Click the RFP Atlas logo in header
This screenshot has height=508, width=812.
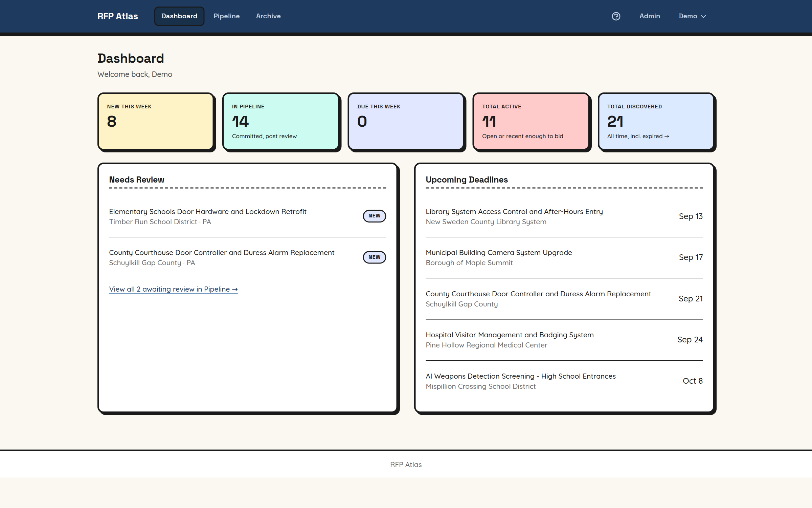118,16
